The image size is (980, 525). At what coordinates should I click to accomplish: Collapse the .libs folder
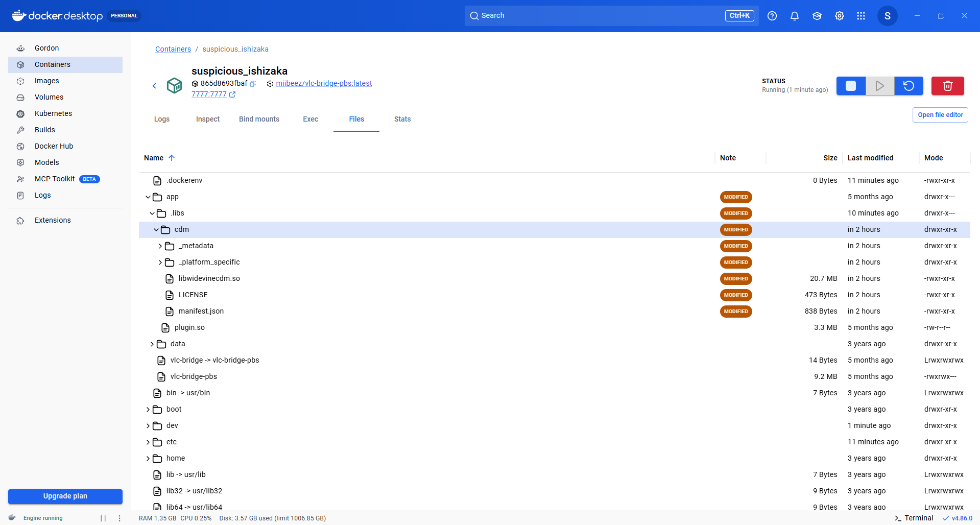pos(152,213)
